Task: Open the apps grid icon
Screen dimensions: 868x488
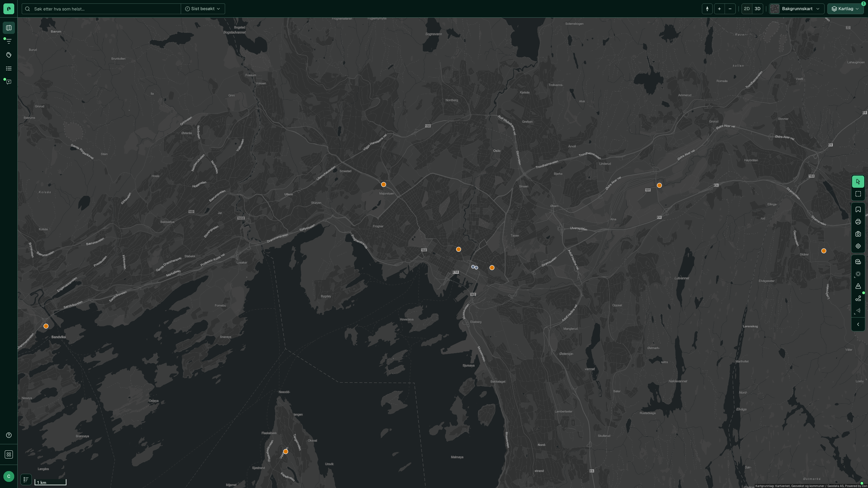Action: pyautogui.click(x=9, y=454)
